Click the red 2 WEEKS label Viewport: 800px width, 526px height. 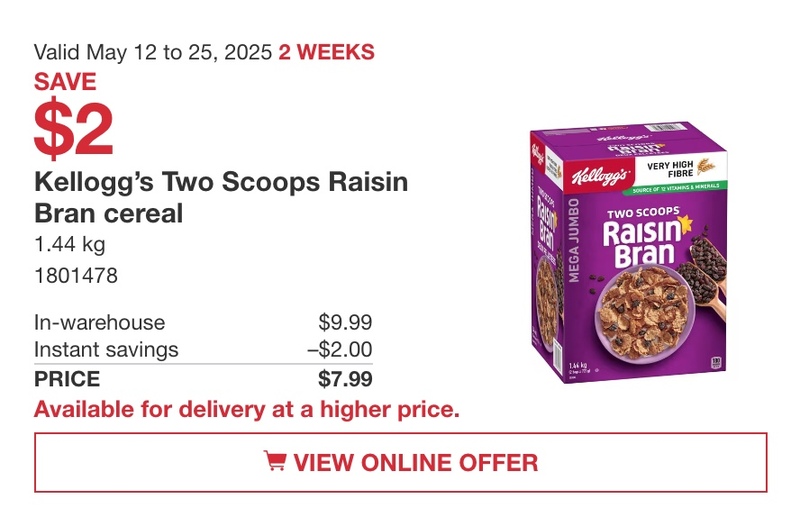point(327,53)
